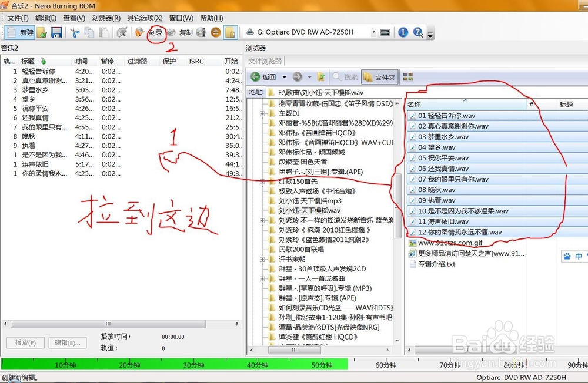This screenshot has width=588, height=383.
Task: Click the 时间 column header
Action: click(85, 61)
